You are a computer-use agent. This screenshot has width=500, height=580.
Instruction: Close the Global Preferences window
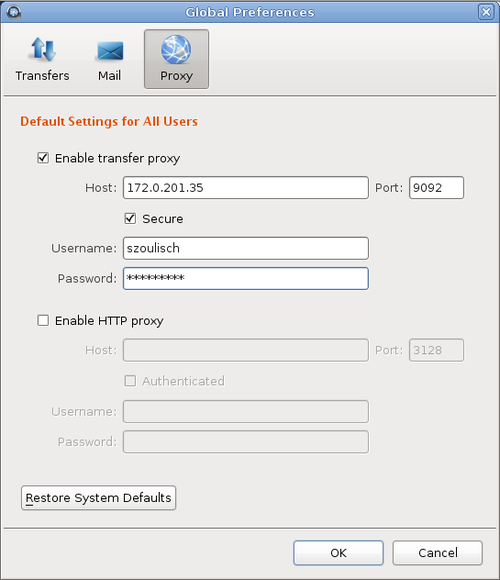coord(486,12)
